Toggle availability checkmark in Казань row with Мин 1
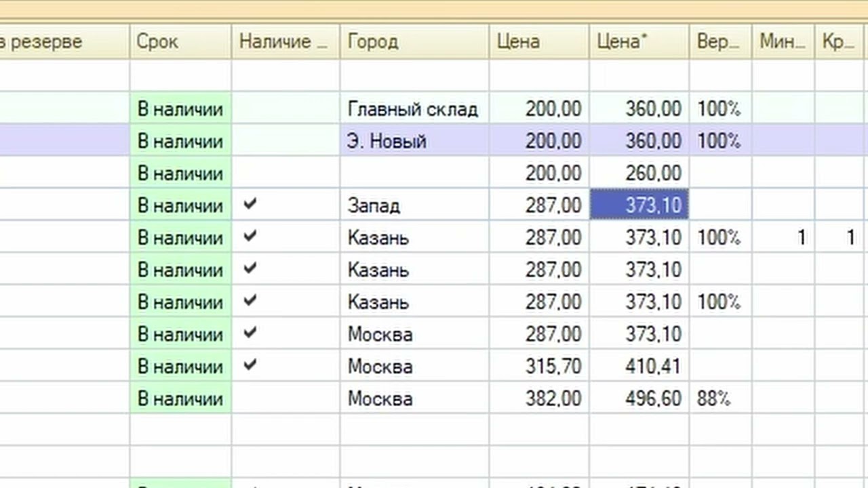Viewport: 868px width, 488px height. [250, 236]
